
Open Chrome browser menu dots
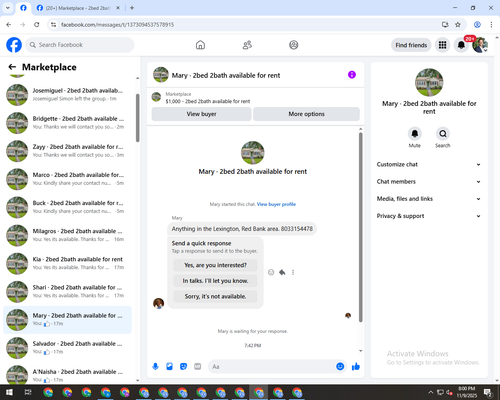[491, 25]
